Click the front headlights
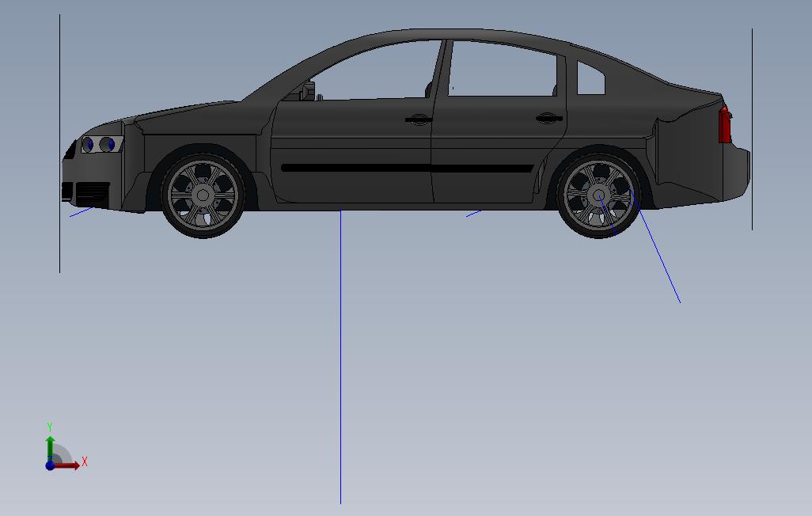The image size is (812, 516). click(102, 144)
